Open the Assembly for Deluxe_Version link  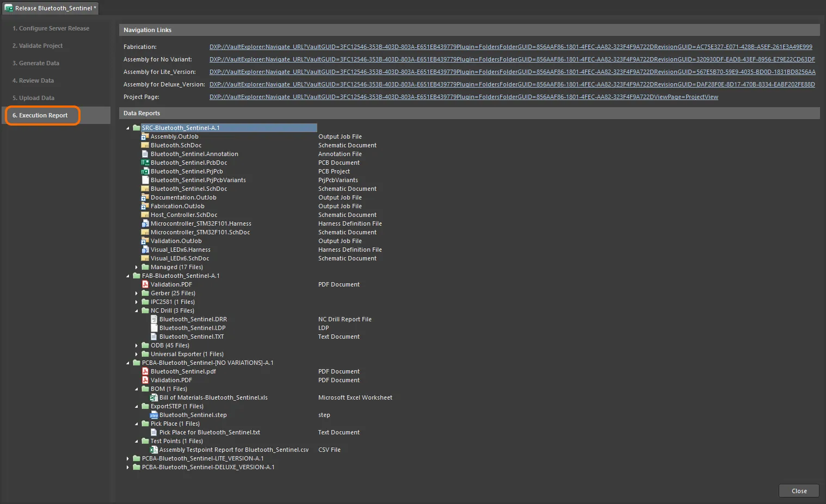click(x=512, y=84)
